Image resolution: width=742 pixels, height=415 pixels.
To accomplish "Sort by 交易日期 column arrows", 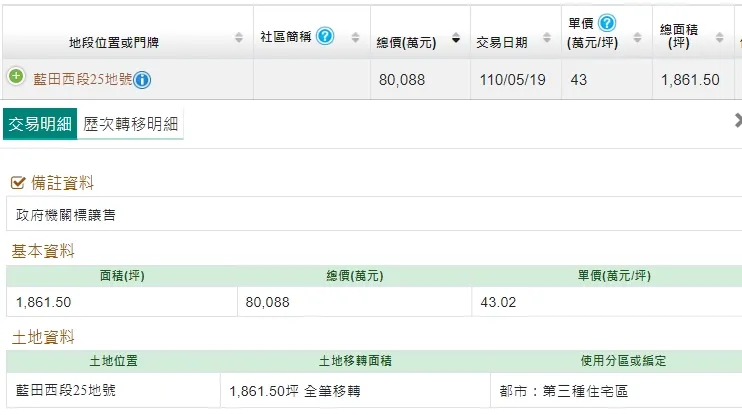I will [547, 37].
